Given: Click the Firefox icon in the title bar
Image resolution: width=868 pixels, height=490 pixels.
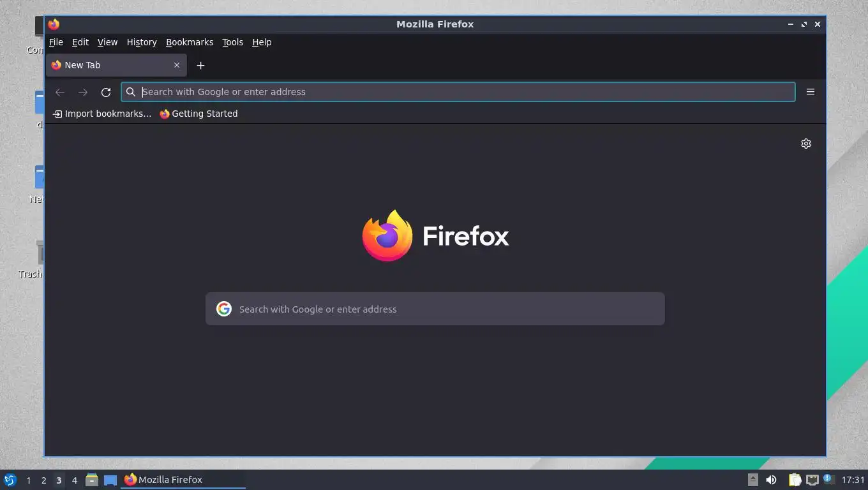Looking at the screenshot, I should tap(54, 24).
